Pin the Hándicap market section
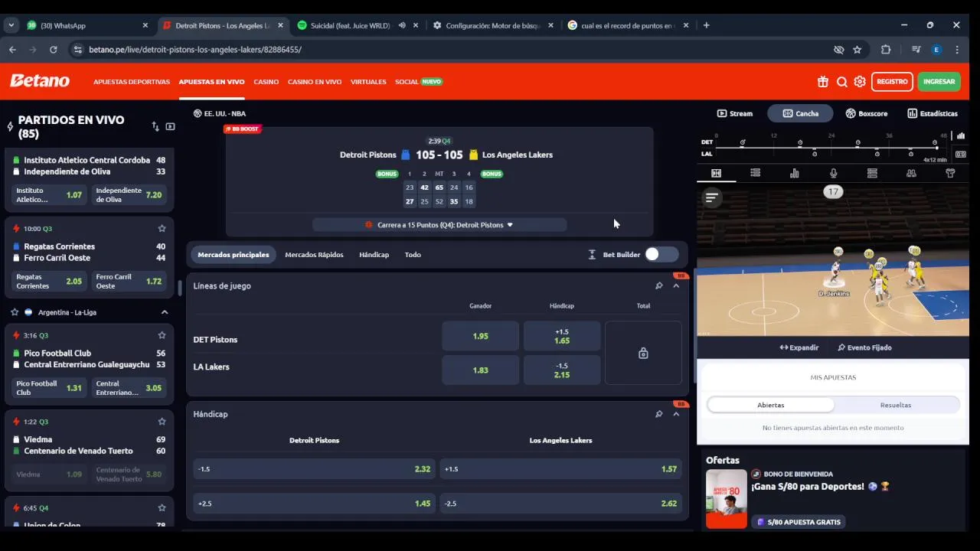Viewport: 980px width, 551px height. pos(658,414)
